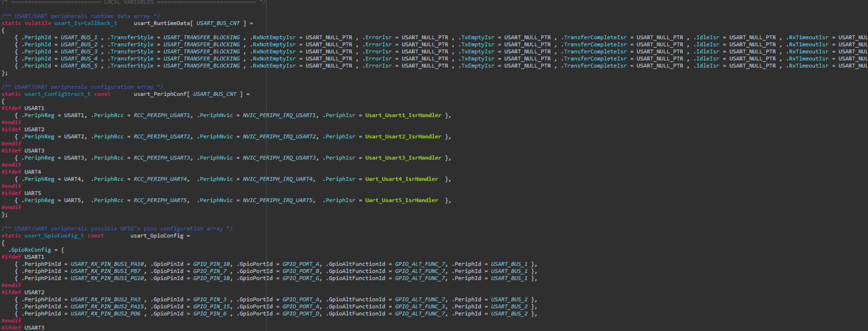Click the NVIC_PERIPH_IRQ_UART4 constant

277,179
